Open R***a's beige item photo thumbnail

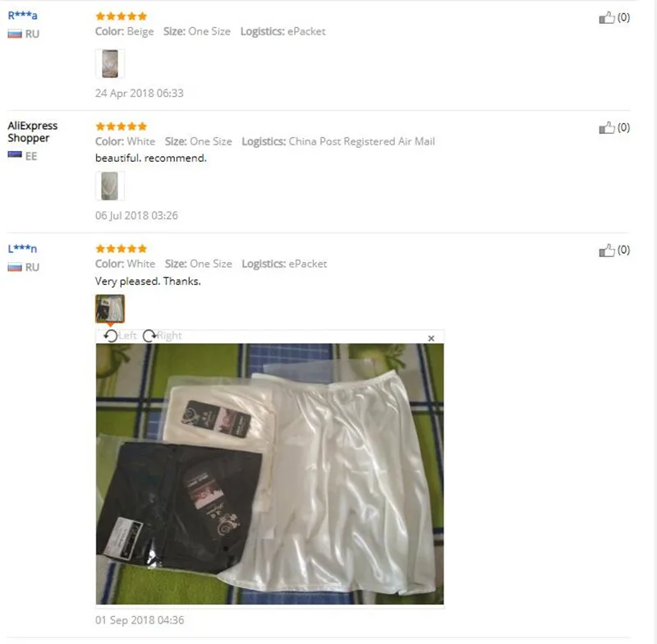pos(110,64)
